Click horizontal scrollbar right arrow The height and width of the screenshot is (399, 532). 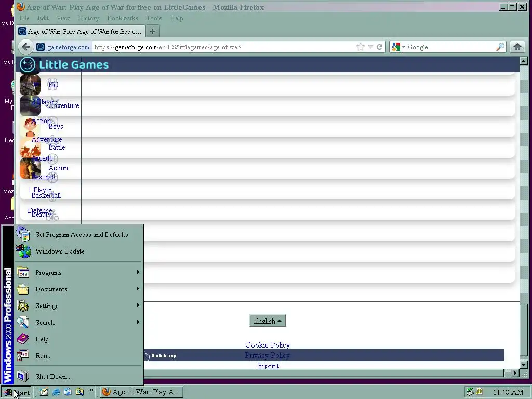(x=515, y=373)
